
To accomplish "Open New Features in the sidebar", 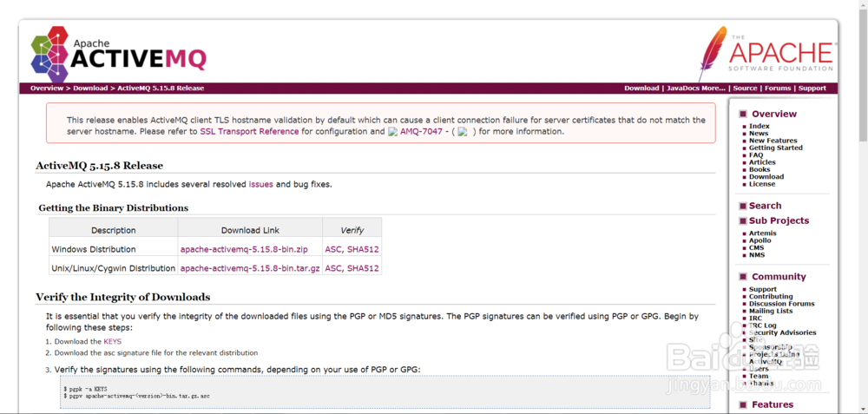I will tap(773, 141).
